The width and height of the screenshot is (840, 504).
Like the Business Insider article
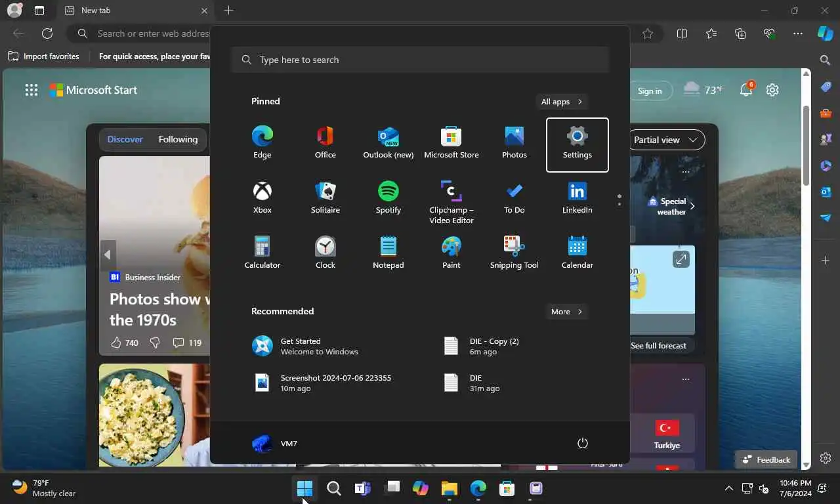click(x=116, y=343)
